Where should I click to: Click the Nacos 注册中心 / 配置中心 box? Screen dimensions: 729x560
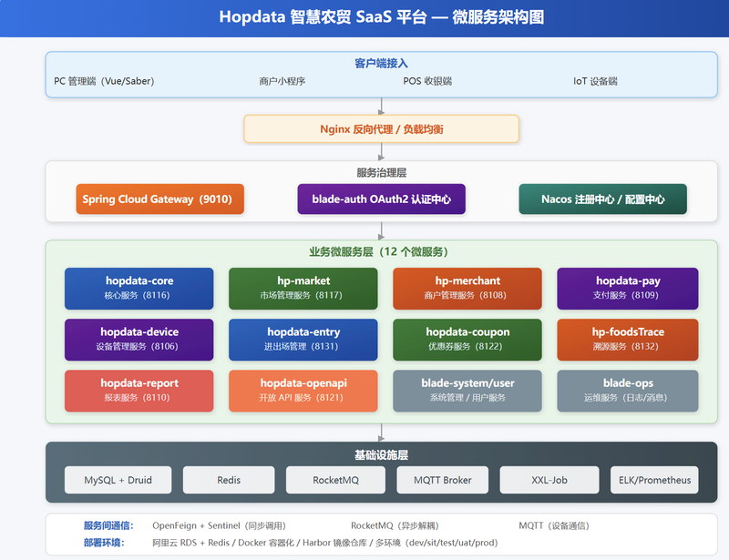point(602,199)
